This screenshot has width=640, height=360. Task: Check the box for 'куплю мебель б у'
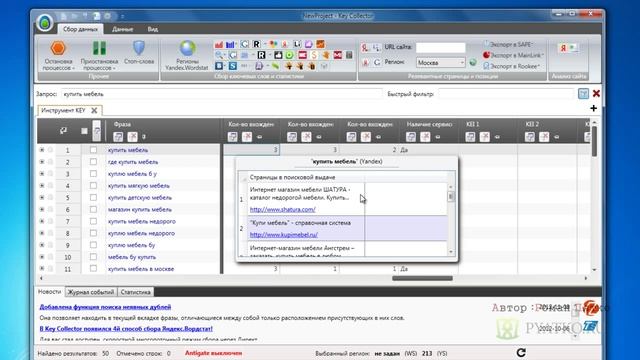point(93,173)
